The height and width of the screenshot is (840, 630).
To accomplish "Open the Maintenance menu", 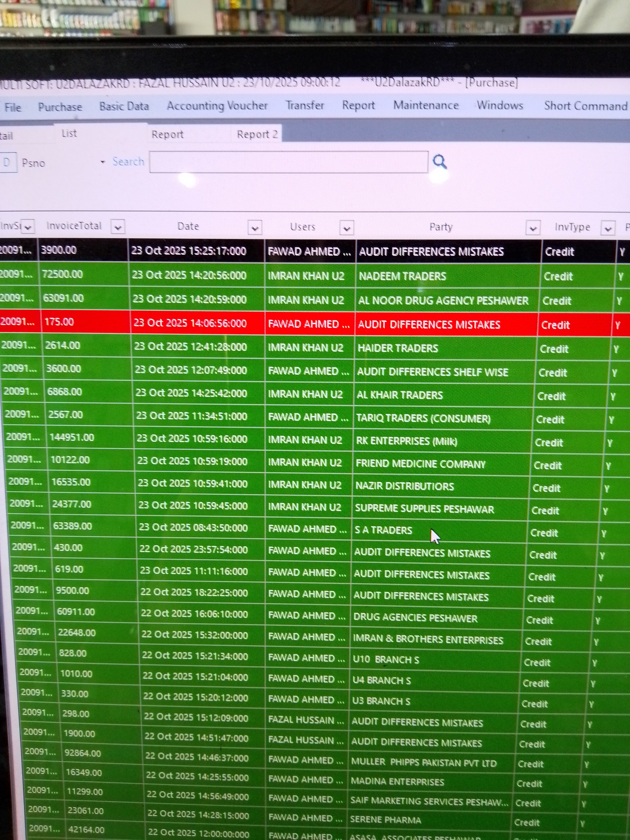I will click(x=426, y=105).
